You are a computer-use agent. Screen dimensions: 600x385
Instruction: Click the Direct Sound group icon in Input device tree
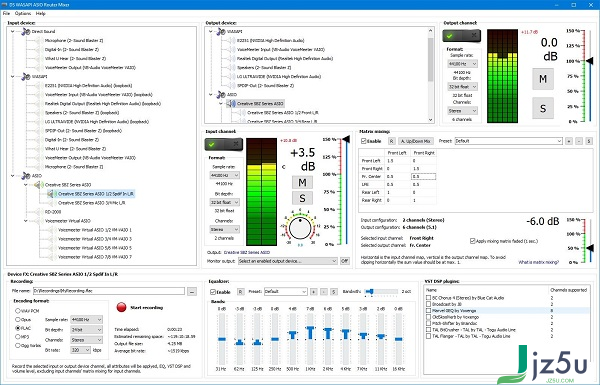click(26, 31)
